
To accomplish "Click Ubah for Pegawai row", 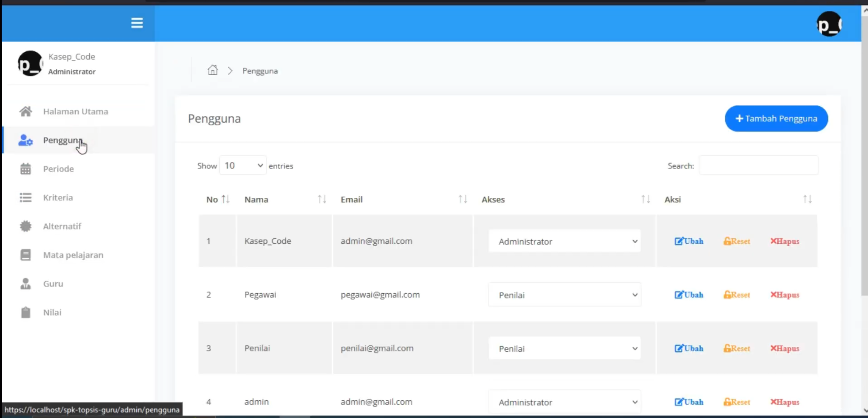I will pos(689,295).
